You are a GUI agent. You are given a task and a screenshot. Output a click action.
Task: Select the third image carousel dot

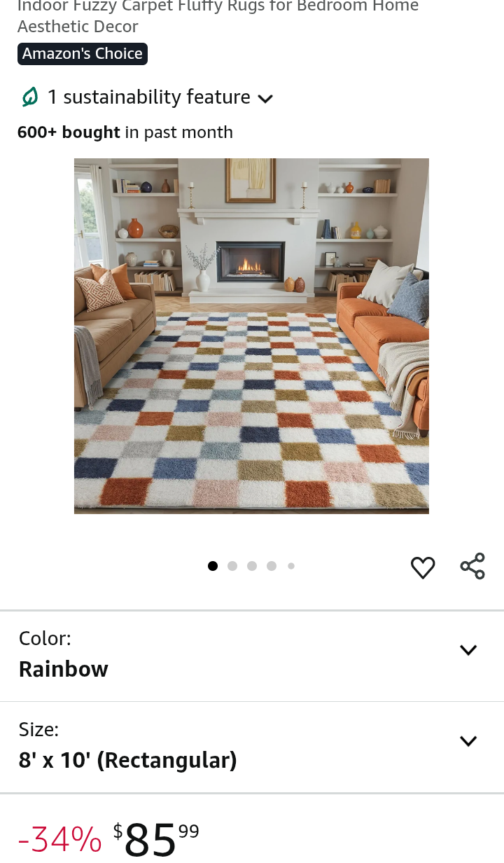click(x=252, y=566)
